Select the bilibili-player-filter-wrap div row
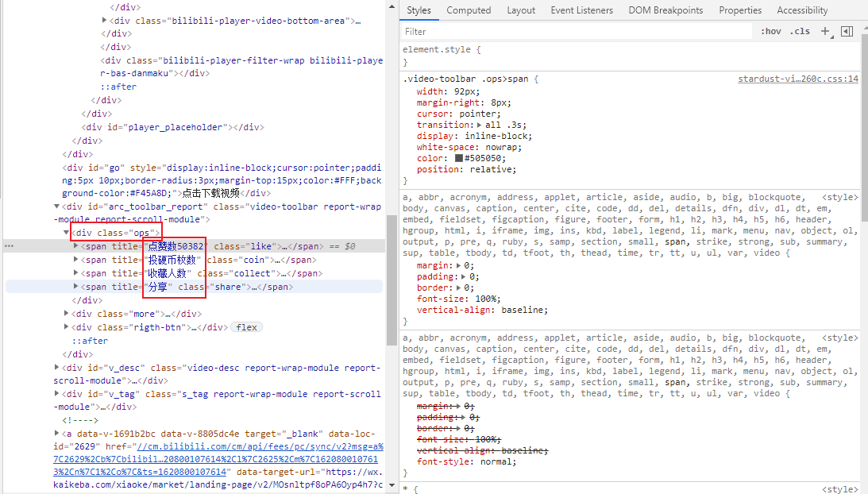Image resolution: width=868 pixels, height=494 pixels. pyautogui.click(x=241, y=67)
